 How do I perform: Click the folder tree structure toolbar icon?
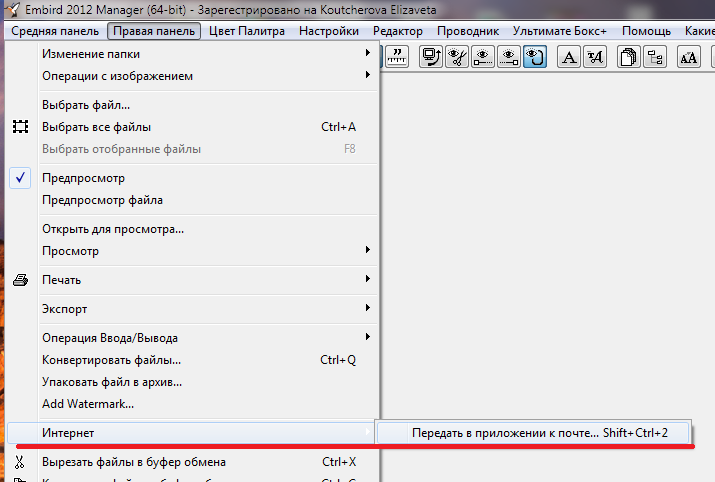point(655,57)
